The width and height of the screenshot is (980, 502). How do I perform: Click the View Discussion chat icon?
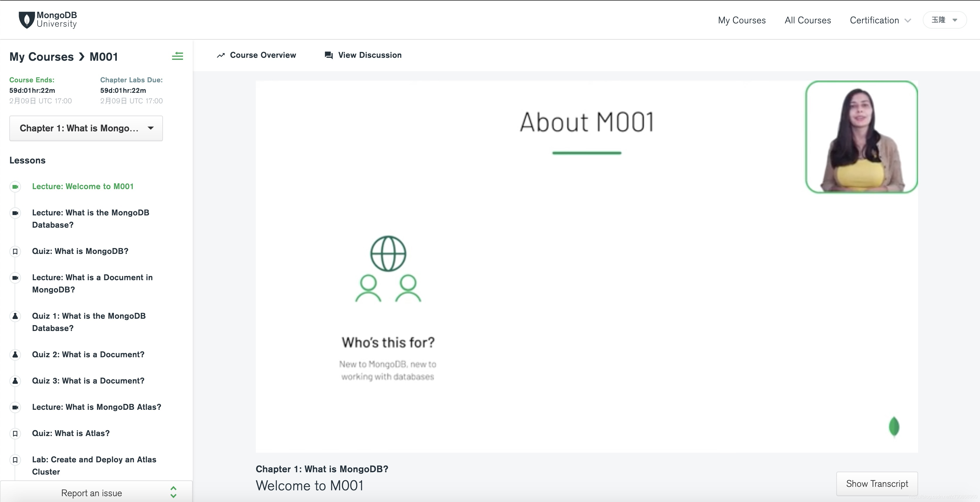point(329,55)
